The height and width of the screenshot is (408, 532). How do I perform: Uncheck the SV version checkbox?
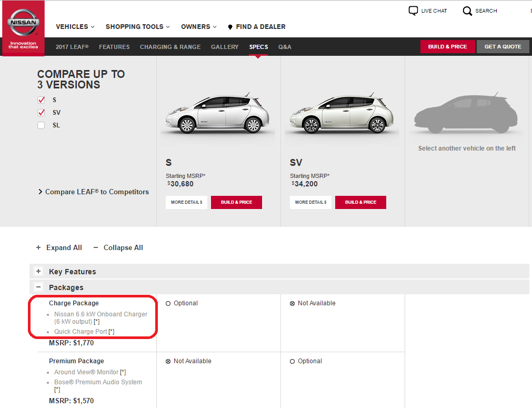(41, 112)
